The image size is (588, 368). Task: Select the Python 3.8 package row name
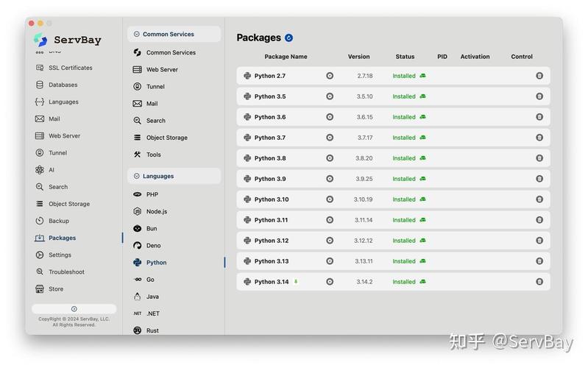tap(270, 158)
